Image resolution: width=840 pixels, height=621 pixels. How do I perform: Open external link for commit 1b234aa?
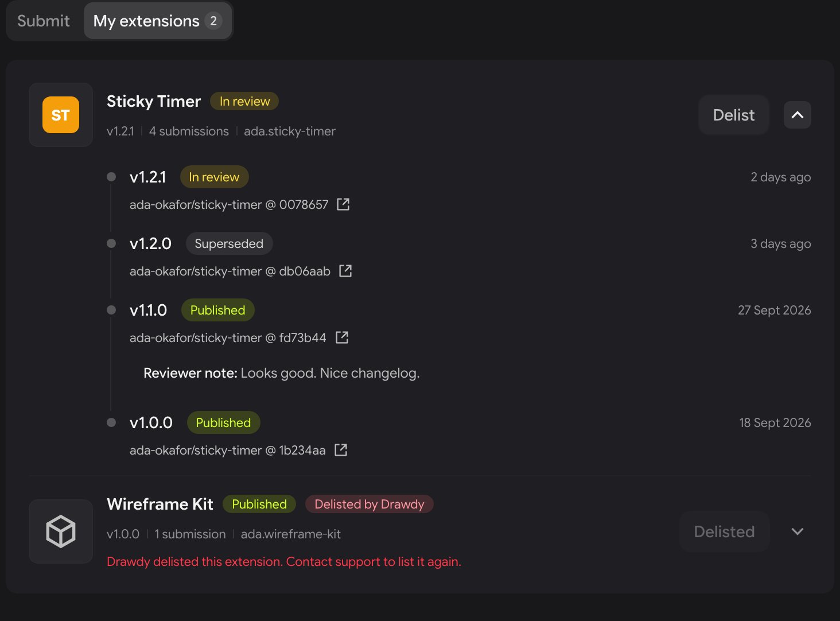point(341,450)
